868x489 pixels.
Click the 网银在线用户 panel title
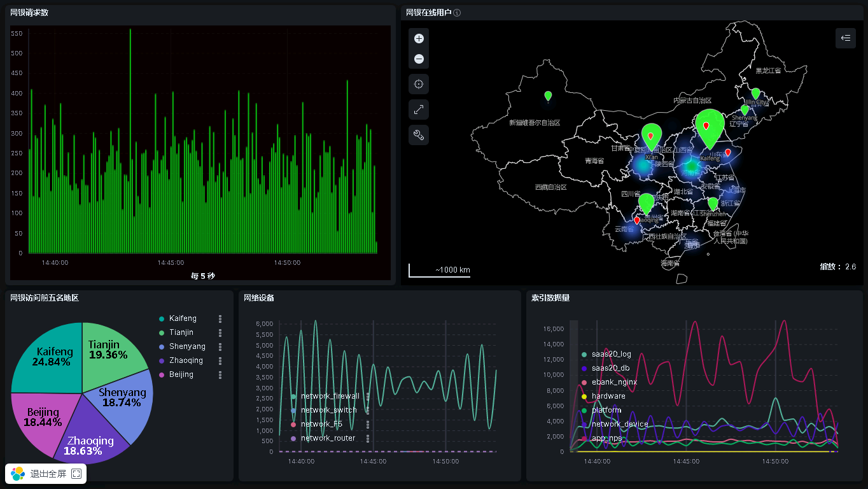[429, 13]
